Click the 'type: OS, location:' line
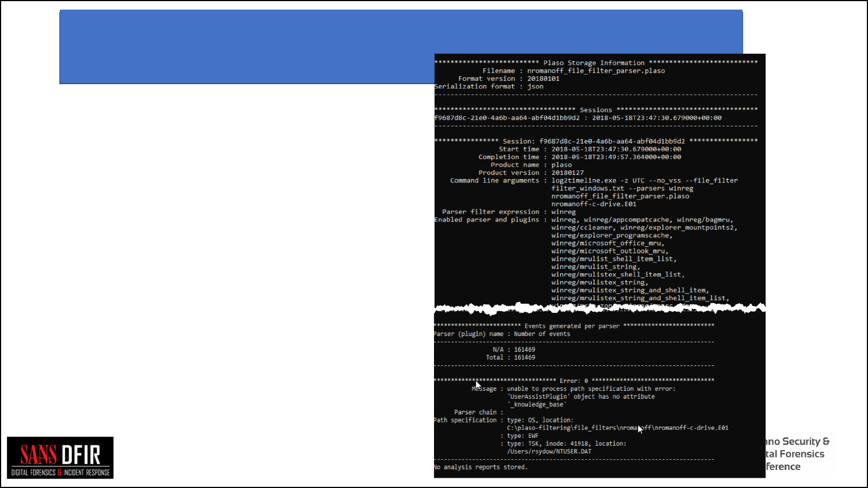Viewport: 868px width, 488px height. click(540, 420)
